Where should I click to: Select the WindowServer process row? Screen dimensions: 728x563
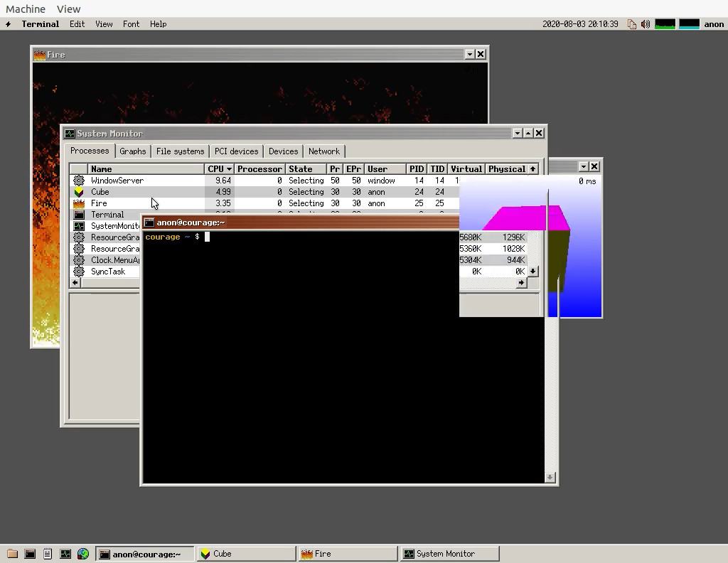point(264,180)
